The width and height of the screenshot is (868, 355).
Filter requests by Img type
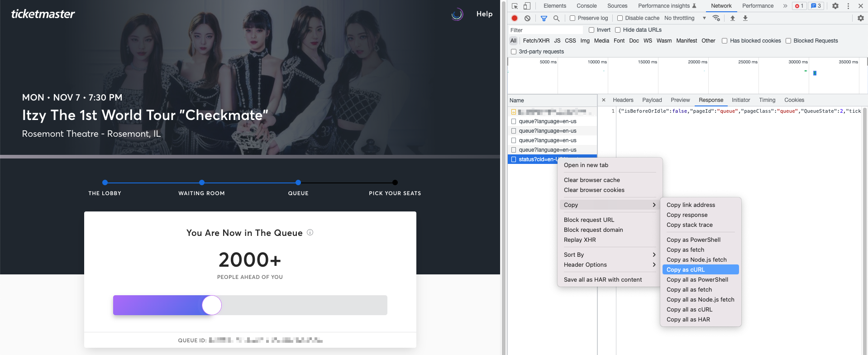click(585, 41)
